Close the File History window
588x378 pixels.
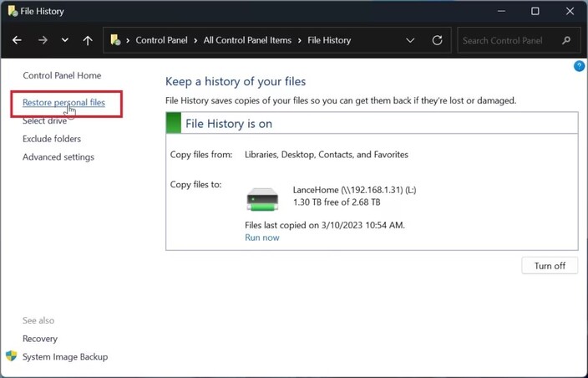[x=570, y=11]
